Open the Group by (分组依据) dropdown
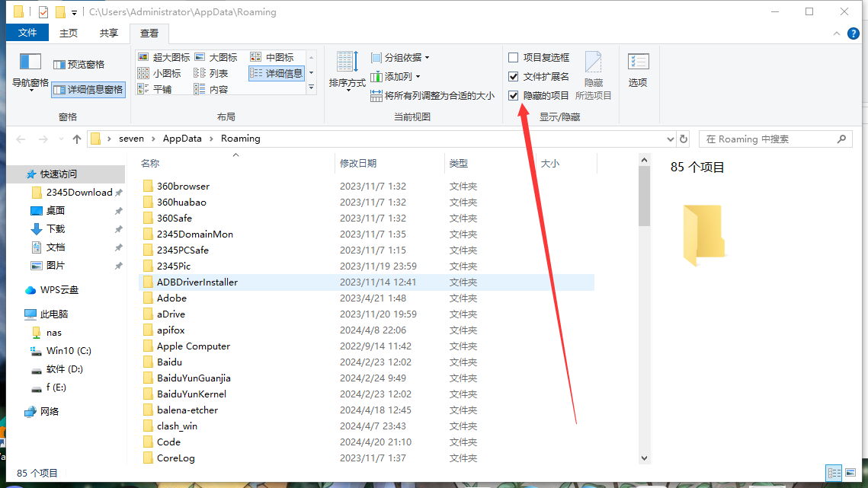The image size is (868, 488). tap(400, 58)
